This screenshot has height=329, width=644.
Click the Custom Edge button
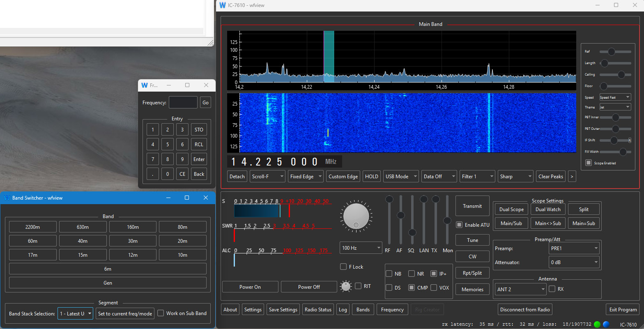pyautogui.click(x=343, y=177)
